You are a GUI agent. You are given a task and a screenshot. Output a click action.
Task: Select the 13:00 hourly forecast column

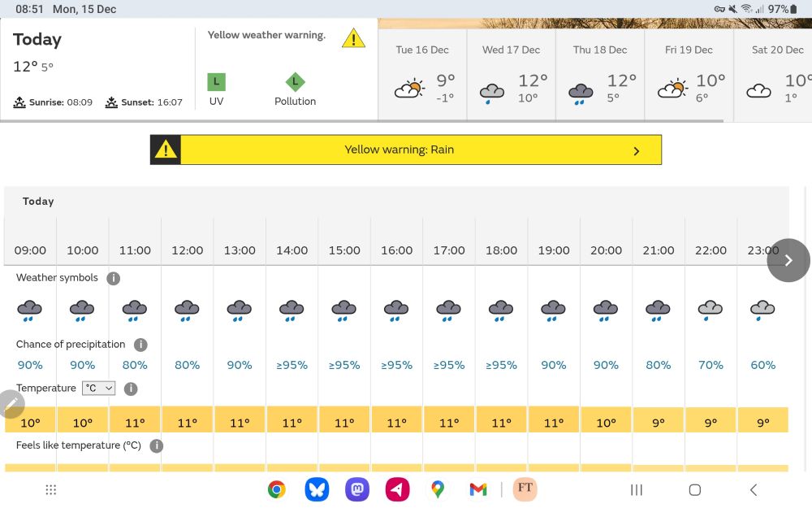pyautogui.click(x=239, y=250)
